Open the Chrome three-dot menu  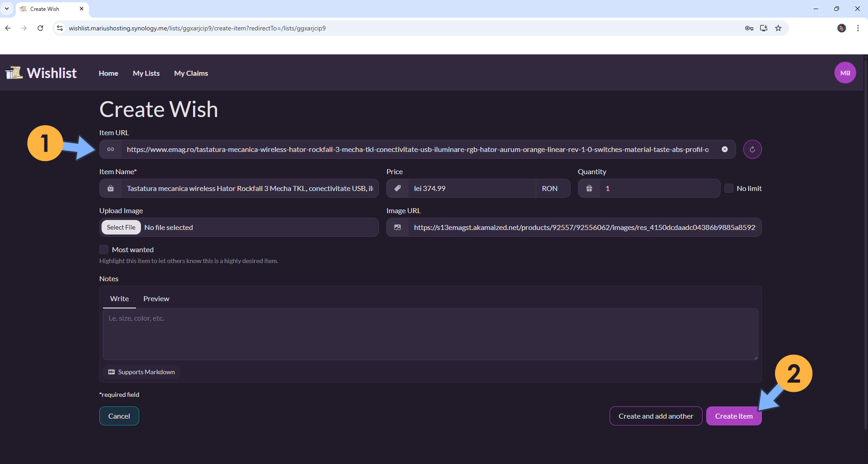pos(858,28)
